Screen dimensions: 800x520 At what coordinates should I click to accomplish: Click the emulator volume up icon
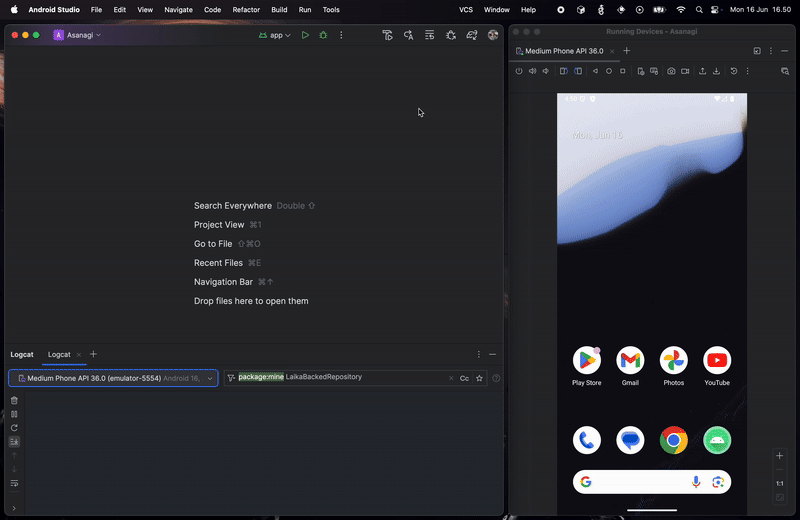click(x=532, y=71)
